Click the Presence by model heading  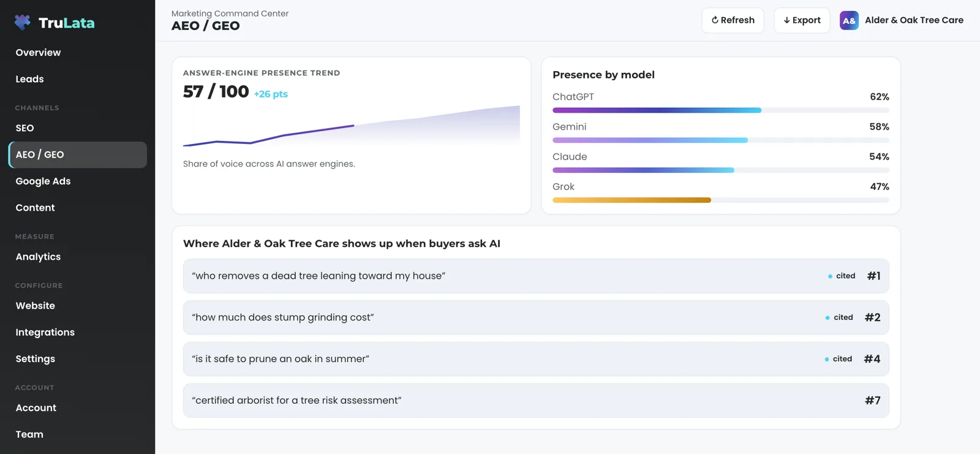coord(603,75)
